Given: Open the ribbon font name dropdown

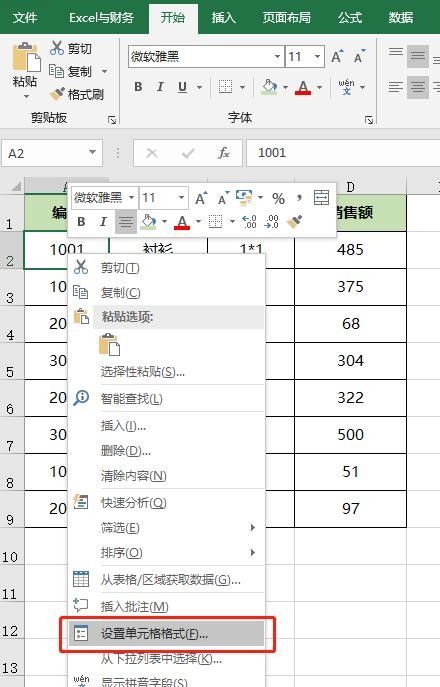Looking at the screenshot, I should [277, 57].
